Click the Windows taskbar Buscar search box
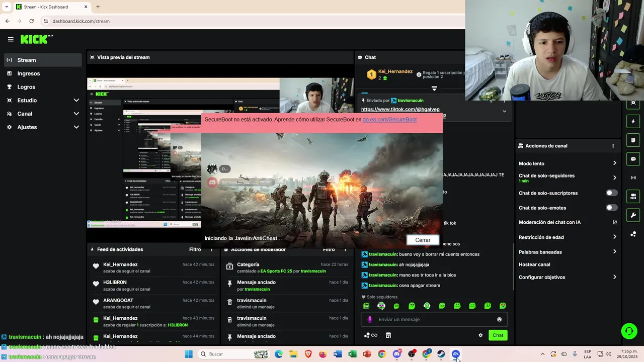 pos(234,354)
